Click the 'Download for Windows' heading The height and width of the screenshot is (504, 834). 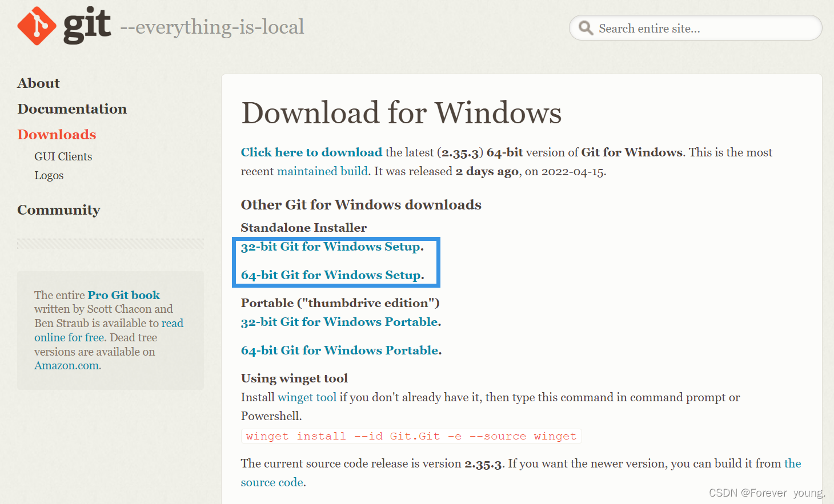pyautogui.click(x=401, y=112)
